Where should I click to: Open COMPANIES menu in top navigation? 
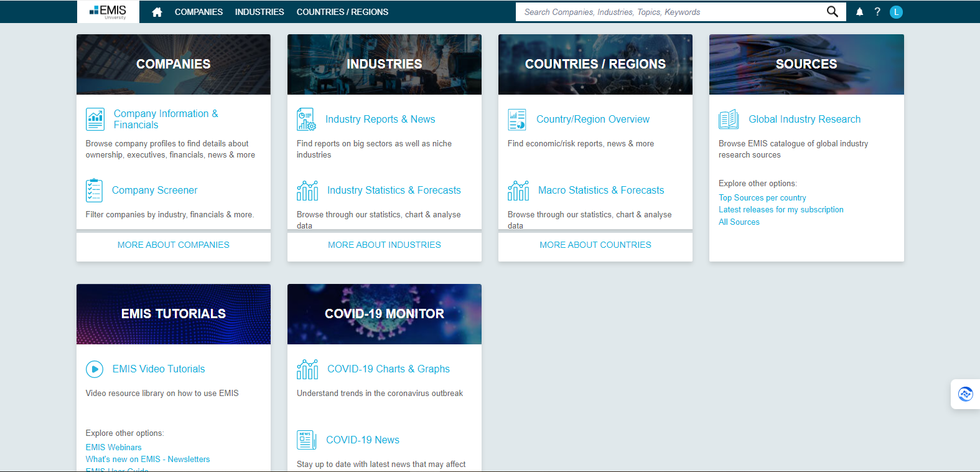point(198,12)
